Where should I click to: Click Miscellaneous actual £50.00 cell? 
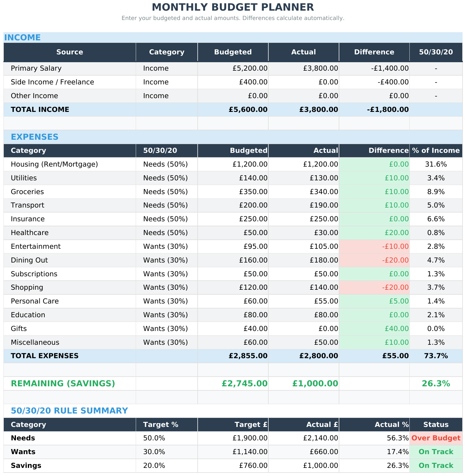point(304,343)
